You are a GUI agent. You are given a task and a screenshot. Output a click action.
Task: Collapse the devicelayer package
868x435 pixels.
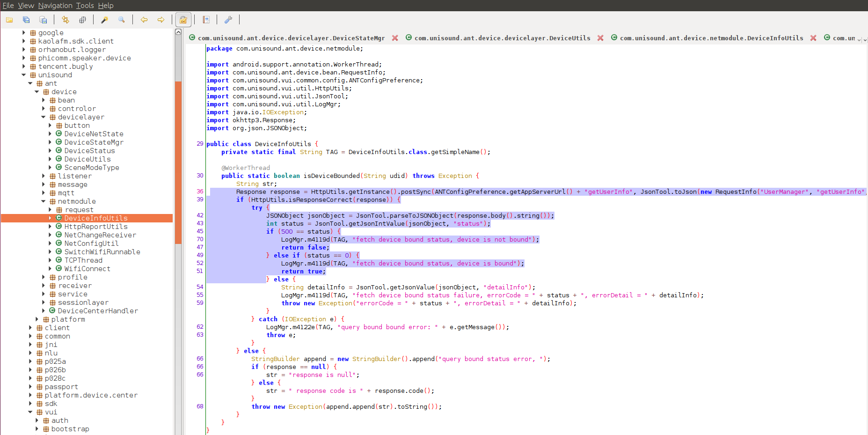pos(44,117)
